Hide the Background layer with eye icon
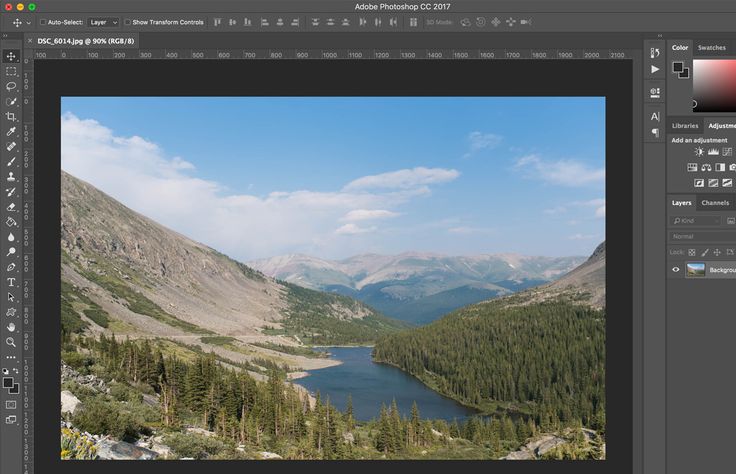Viewport: 736px width, 474px height. 676,270
